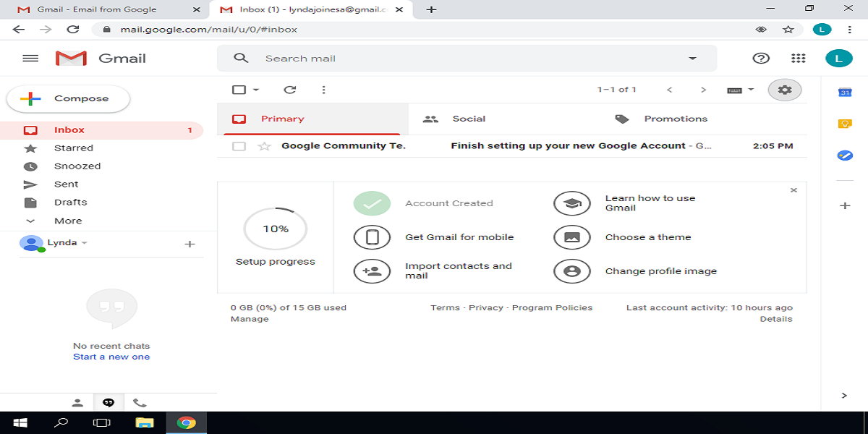
Task: Open Hangouts contacts icon at bottom
Action: [x=77, y=403]
